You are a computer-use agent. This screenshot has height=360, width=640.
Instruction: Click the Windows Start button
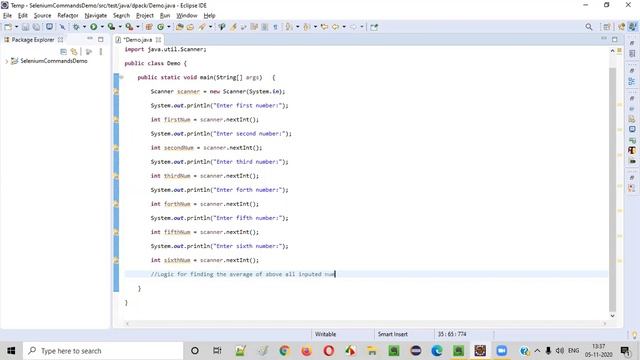(x=11, y=351)
